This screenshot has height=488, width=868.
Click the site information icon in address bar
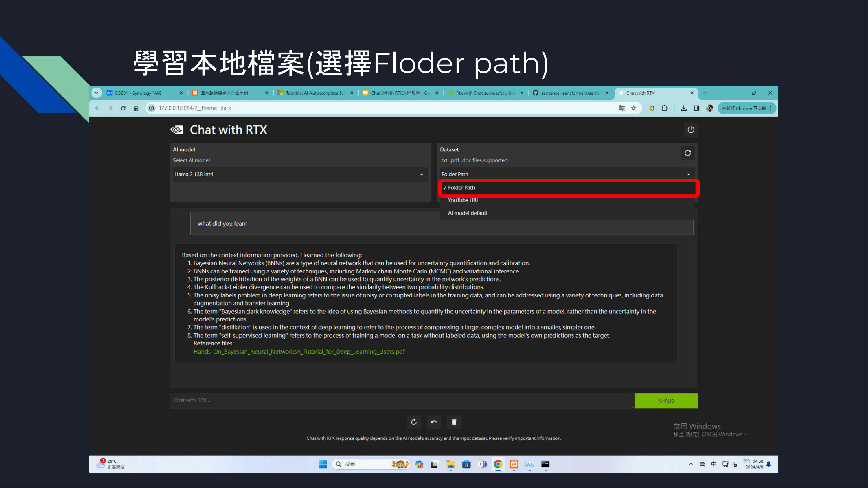click(152, 108)
